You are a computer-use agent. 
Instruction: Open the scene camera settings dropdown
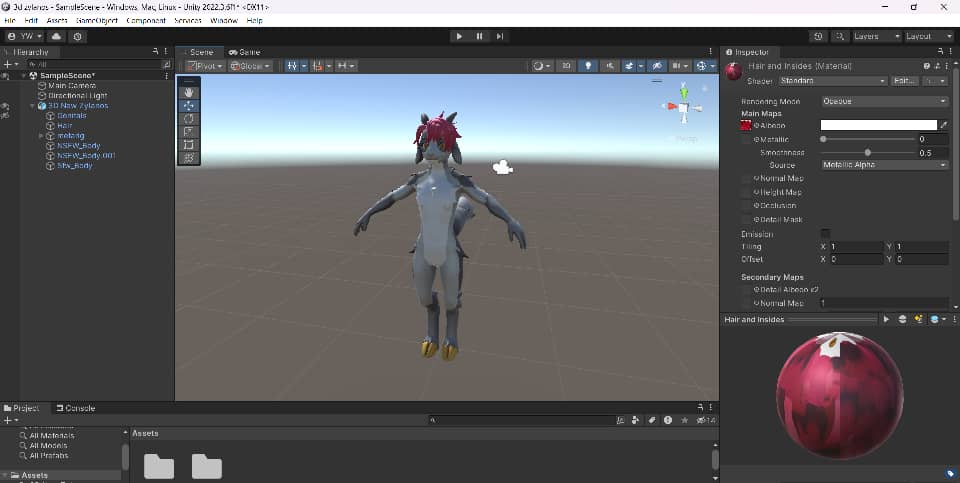click(x=678, y=66)
